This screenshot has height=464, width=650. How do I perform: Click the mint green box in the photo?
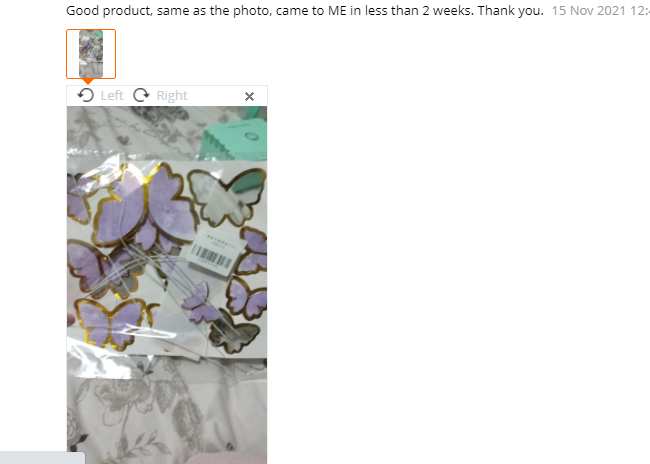coord(234,135)
